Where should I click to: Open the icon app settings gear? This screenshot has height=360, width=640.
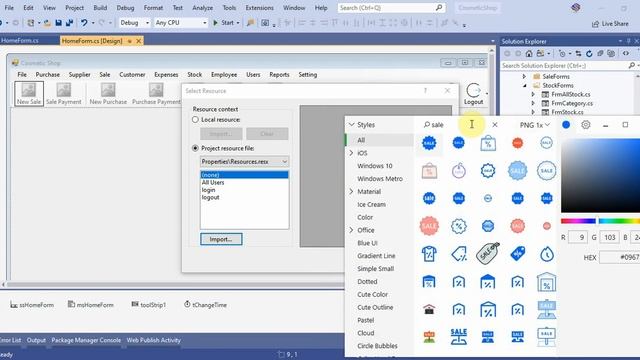coord(585,124)
